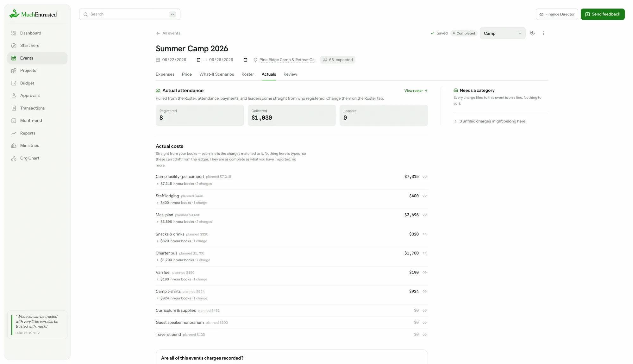The image size is (633, 364).
Task: Open version history clock icon
Action: point(532,33)
